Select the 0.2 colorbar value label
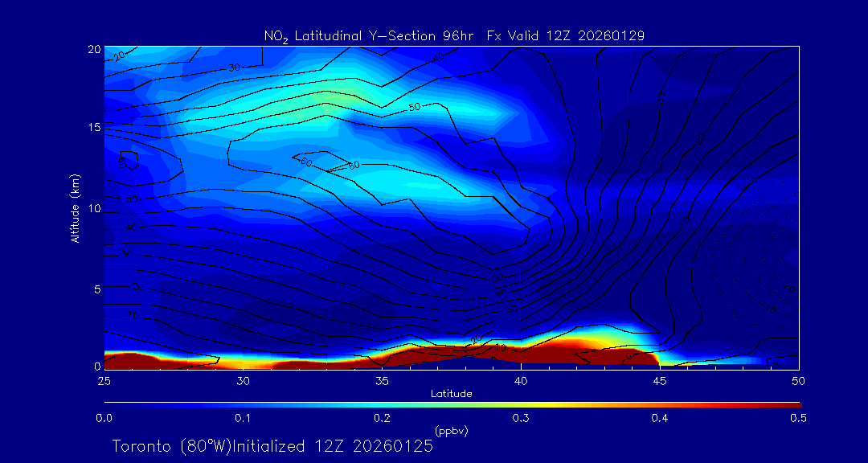This screenshot has height=463, width=868. click(382, 418)
